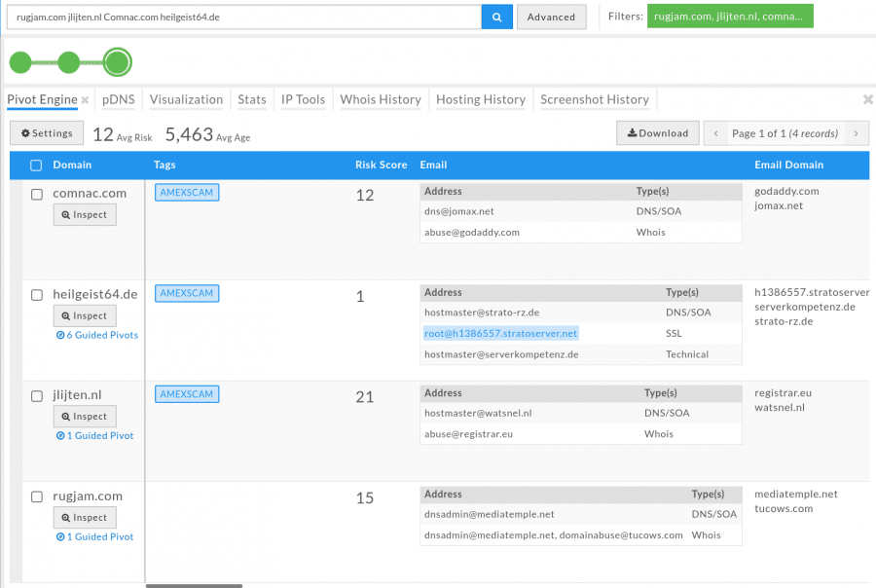
Task: Switch to the Visualization tab
Action: (186, 99)
